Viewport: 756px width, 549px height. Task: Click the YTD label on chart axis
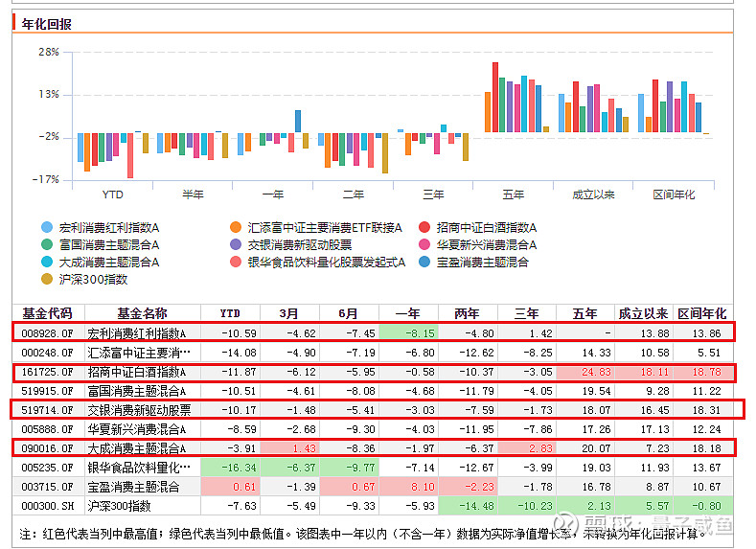pos(112,194)
